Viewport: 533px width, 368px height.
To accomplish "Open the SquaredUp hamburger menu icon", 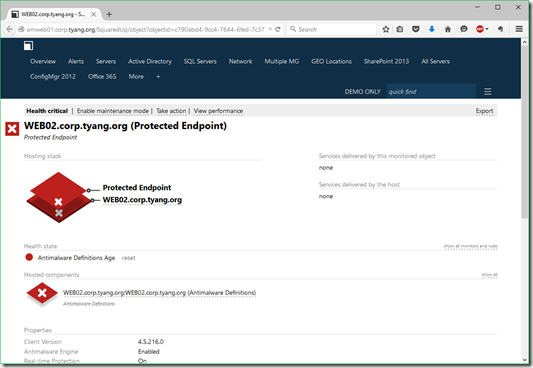I will (487, 91).
